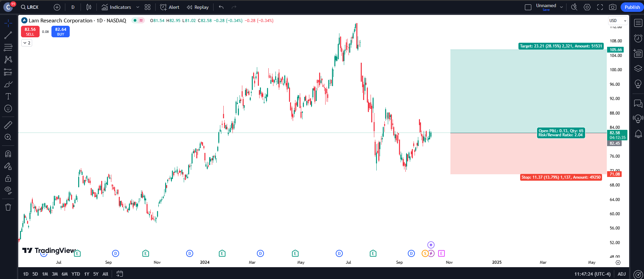Select the 6M date range
The image size is (644, 279).
pyautogui.click(x=65, y=274)
